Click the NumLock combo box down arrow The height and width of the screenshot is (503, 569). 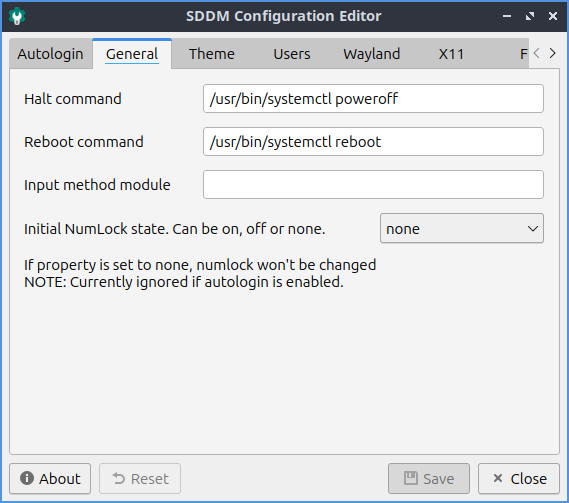tap(532, 229)
